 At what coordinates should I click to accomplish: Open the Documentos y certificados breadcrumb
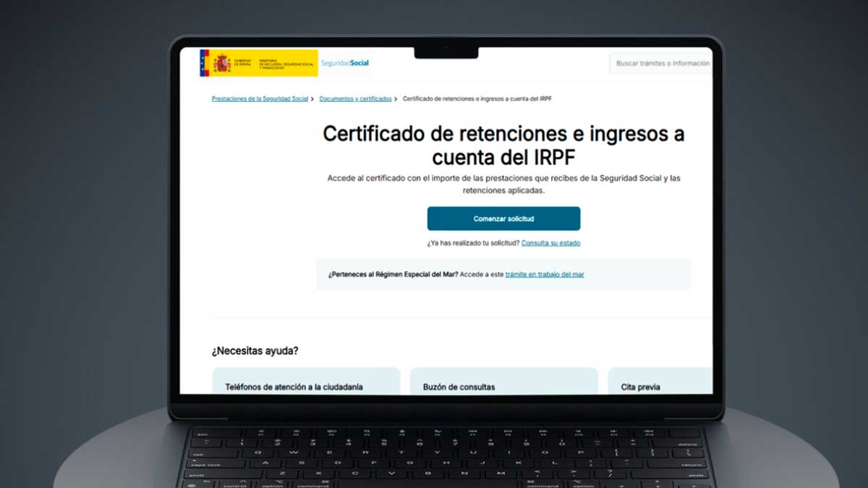[355, 98]
